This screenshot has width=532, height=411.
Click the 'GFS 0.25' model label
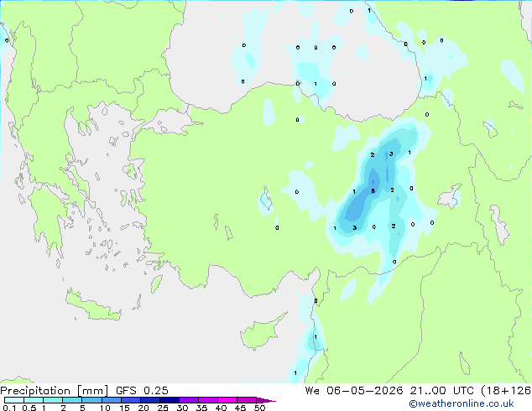(142, 391)
